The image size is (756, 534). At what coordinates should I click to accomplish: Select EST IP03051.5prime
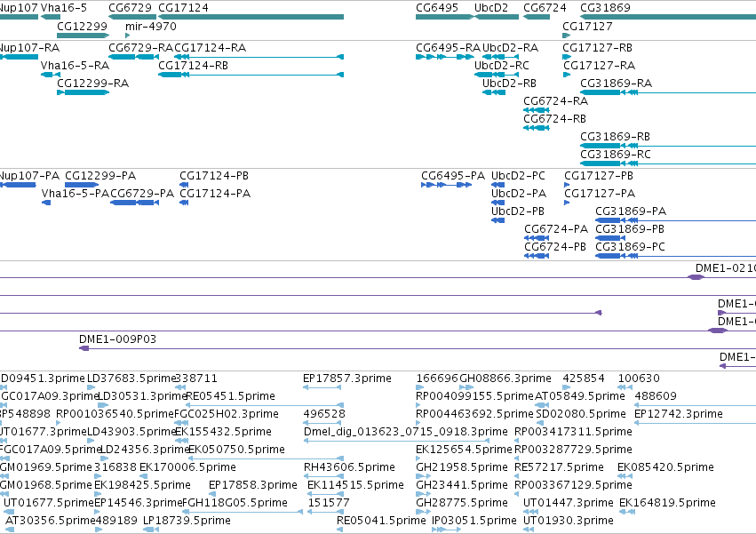pyautogui.click(x=447, y=530)
